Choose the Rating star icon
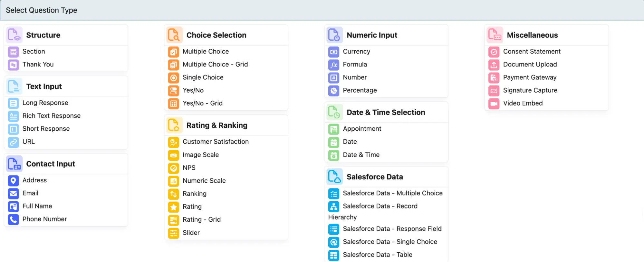The height and width of the screenshot is (262, 644). (173, 207)
